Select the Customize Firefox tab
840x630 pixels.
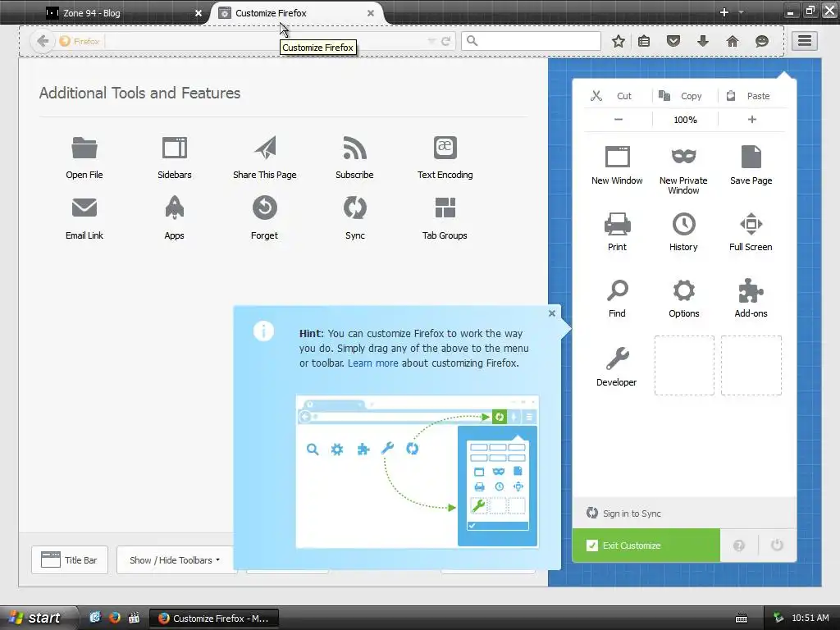point(297,13)
